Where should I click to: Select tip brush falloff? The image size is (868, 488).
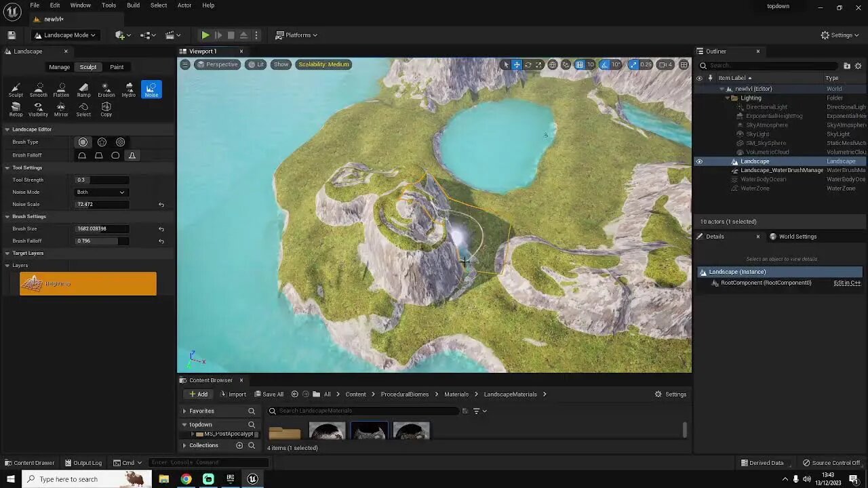click(x=132, y=155)
